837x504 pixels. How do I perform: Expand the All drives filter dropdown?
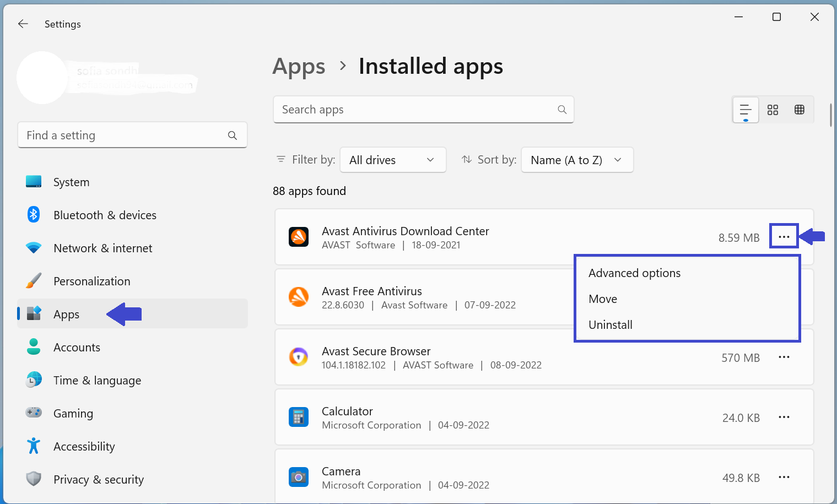point(392,160)
